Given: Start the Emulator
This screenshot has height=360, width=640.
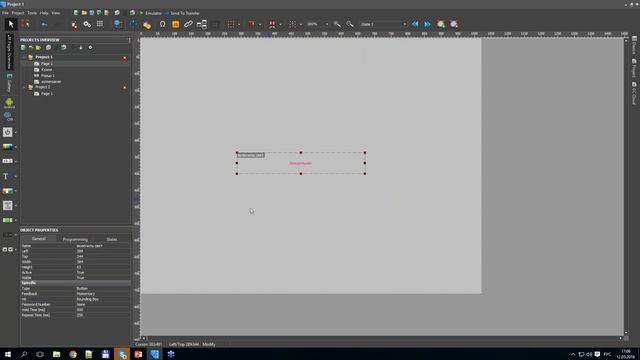Looking at the screenshot, I should click(x=151, y=13).
